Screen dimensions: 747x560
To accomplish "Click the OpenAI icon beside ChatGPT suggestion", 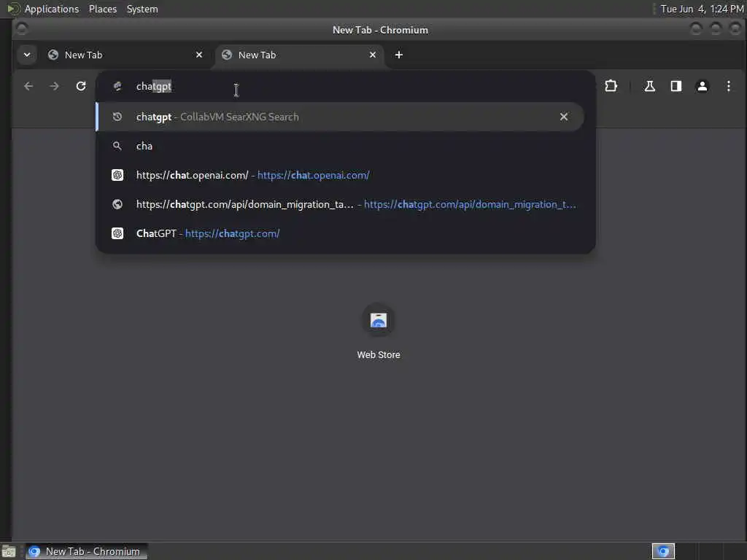I will tap(117, 233).
